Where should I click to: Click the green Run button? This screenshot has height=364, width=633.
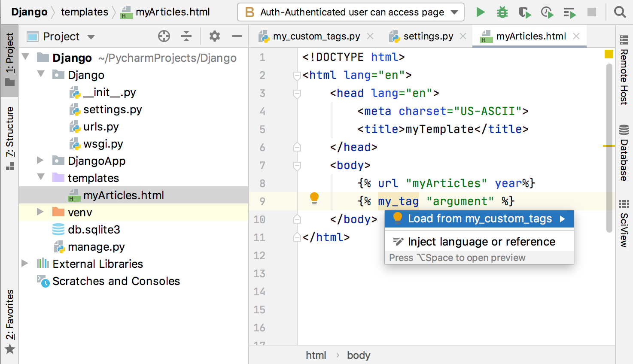[x=481, y=12]
